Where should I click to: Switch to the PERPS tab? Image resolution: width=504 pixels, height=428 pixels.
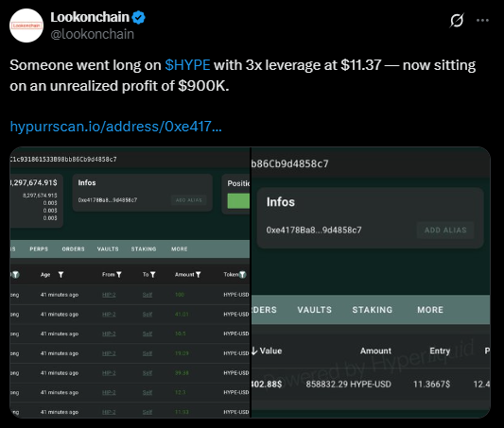[x=39, y=249]
